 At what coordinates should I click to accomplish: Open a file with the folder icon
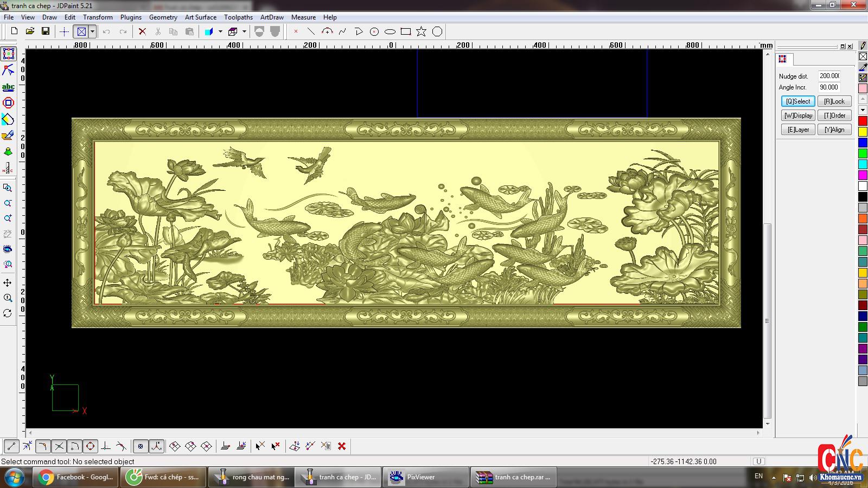(x=30, y=31)
